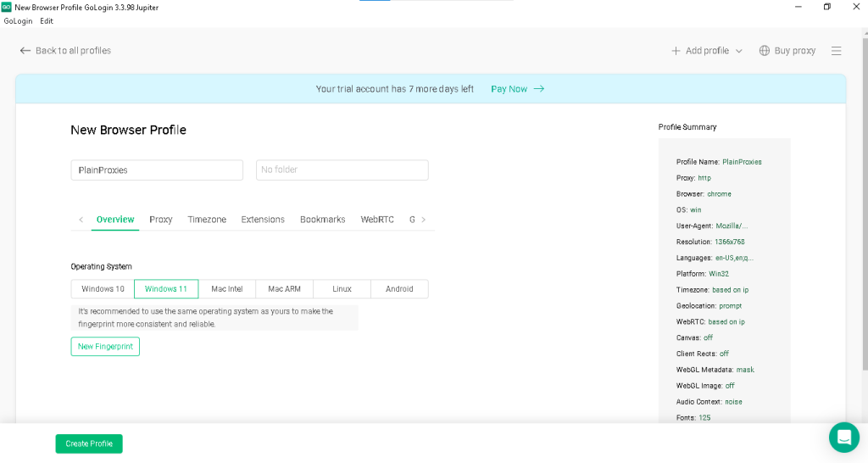Select Android operating system
Image resolution: width=868 pixels, height=463 pixels.
400,289
